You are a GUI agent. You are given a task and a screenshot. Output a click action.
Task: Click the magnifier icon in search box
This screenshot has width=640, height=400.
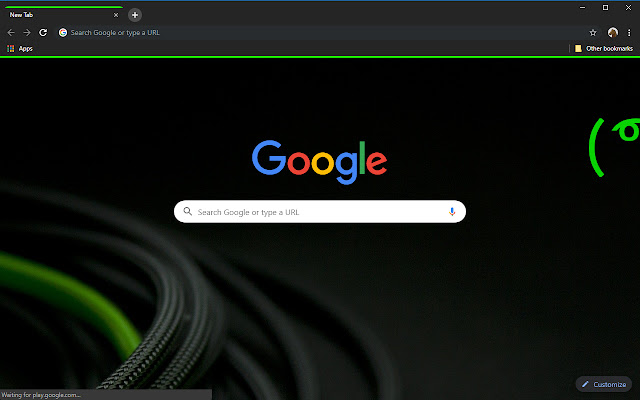[x=187, y=211]
